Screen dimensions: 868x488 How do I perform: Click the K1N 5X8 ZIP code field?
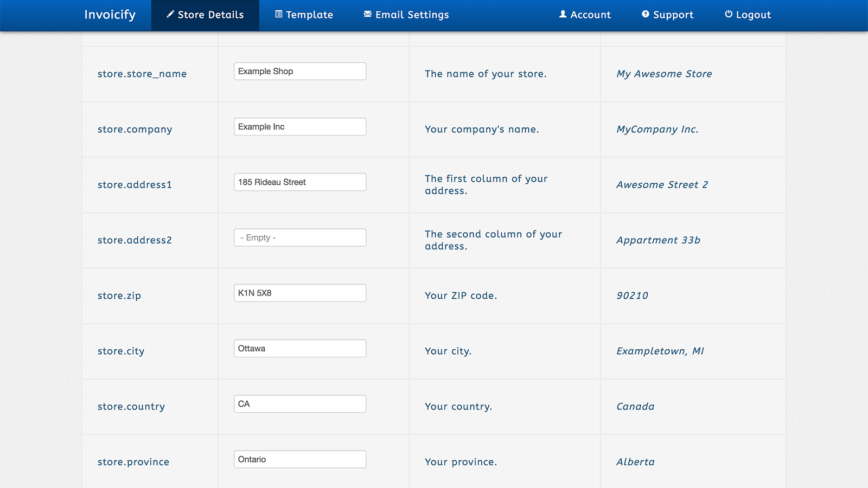pos(299,293)
